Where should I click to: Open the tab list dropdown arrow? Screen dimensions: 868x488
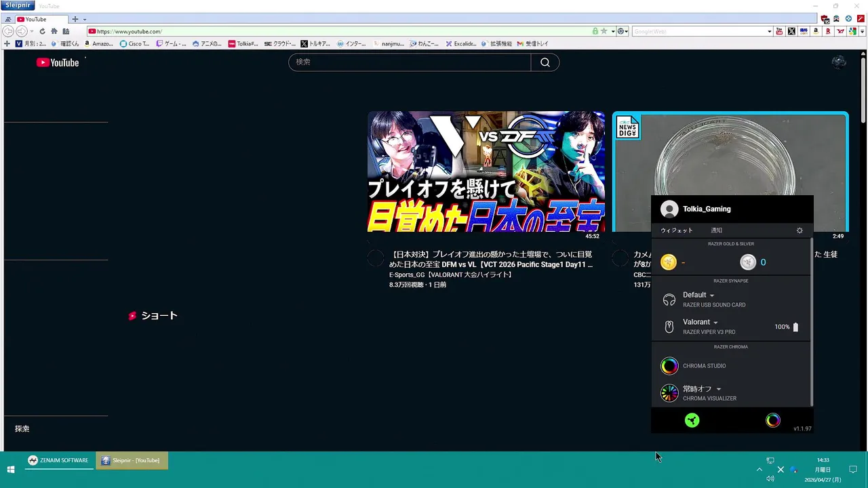point(85,19)
